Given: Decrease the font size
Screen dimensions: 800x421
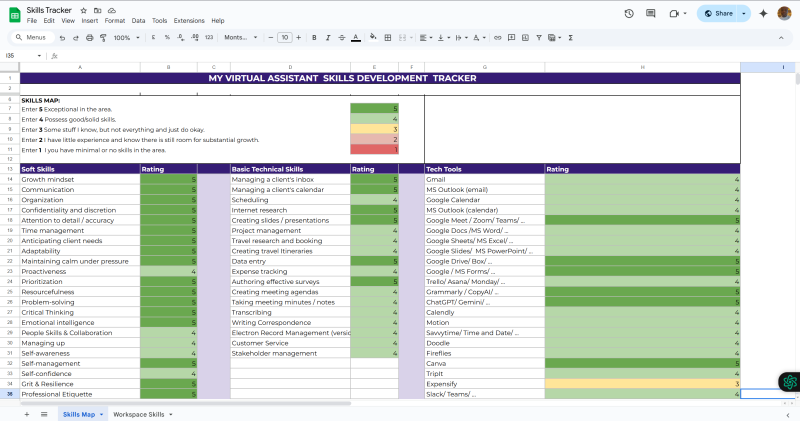Looking at the screenshot, I should [x=270, y=38].
